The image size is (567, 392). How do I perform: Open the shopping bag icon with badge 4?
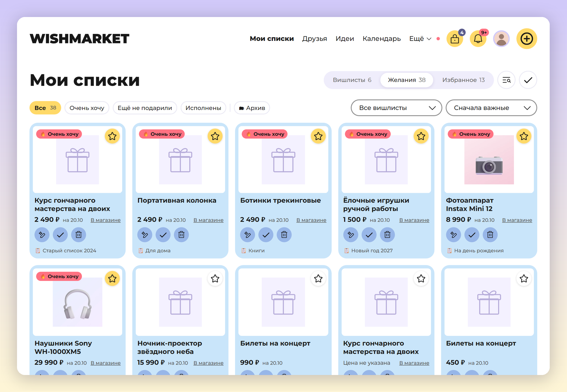click(455, 39)
